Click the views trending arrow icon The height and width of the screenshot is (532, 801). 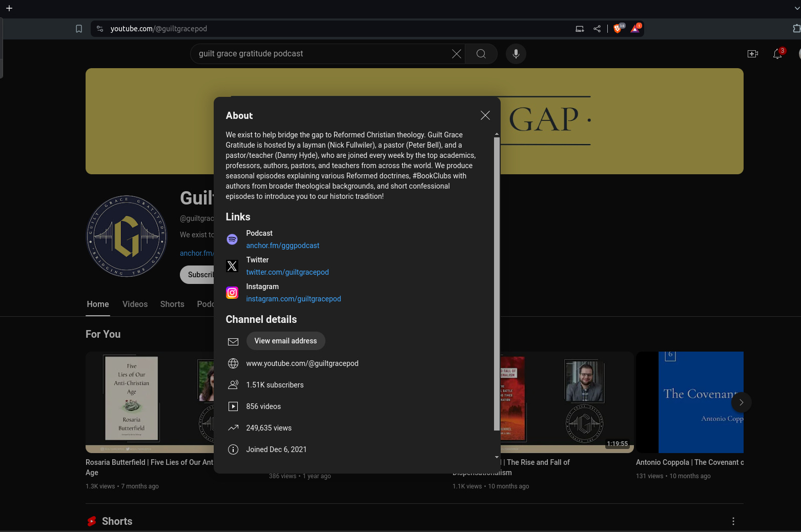tap(233, 428)
